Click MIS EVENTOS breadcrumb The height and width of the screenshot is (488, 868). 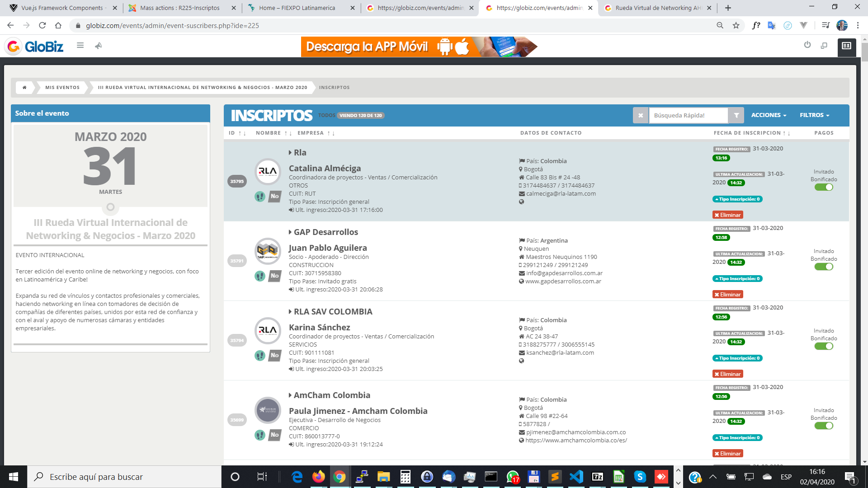(62, 88)
